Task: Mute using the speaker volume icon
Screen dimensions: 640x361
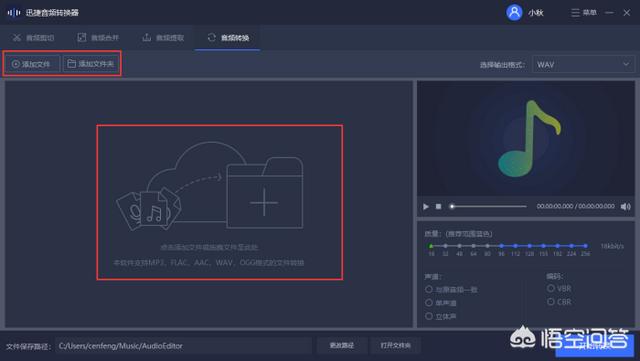Action: (x=625, y=207)
